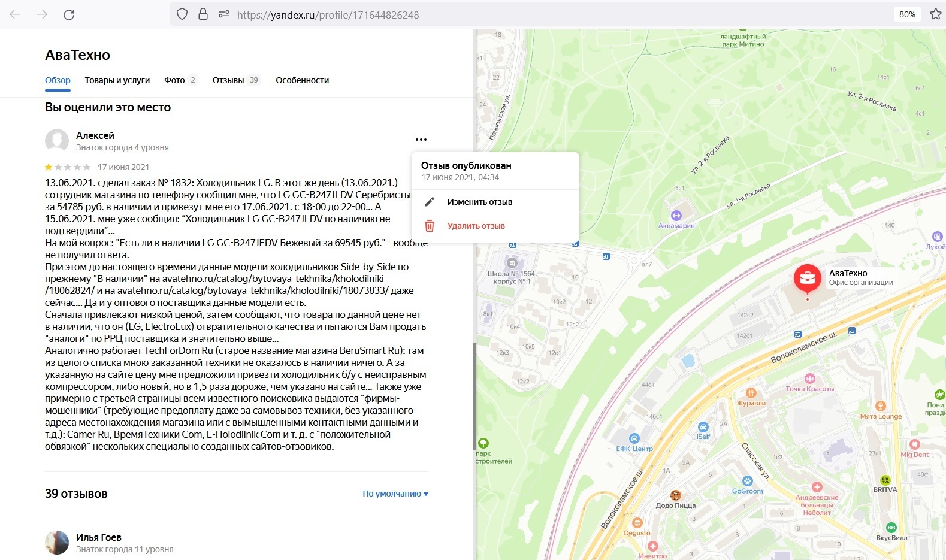Click the Аквамарин map marker

click(676, 216)
